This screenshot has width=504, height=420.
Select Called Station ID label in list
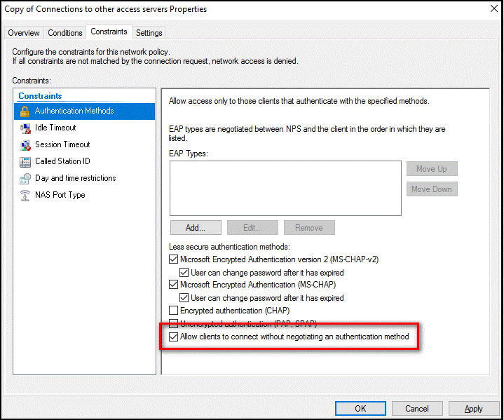click(x=62, y=161)
